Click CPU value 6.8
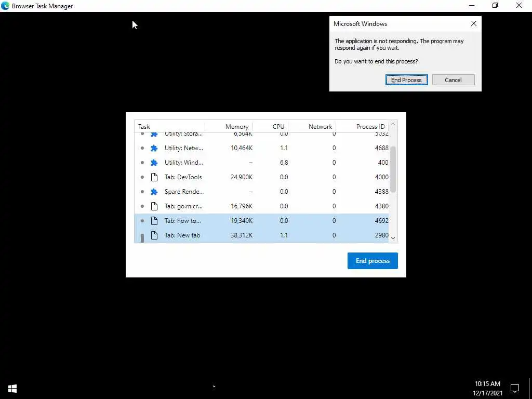The width and height of the screenshot is (532, 399). pos(284,163)
